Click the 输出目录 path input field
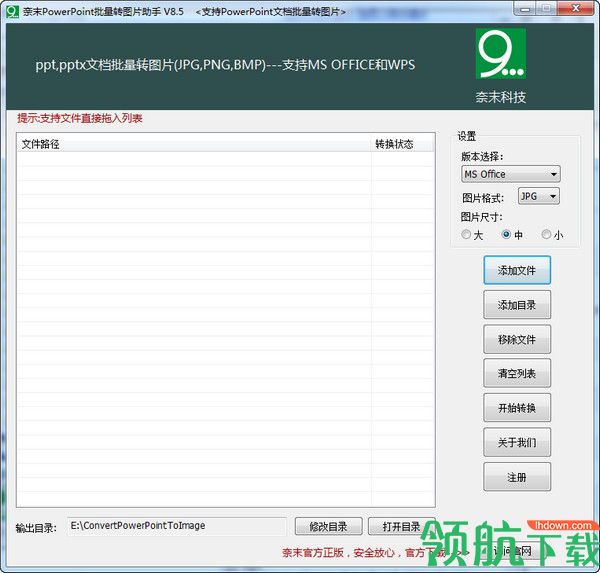Viewport: 600px width, 573px height. click(x=177, y=526)
